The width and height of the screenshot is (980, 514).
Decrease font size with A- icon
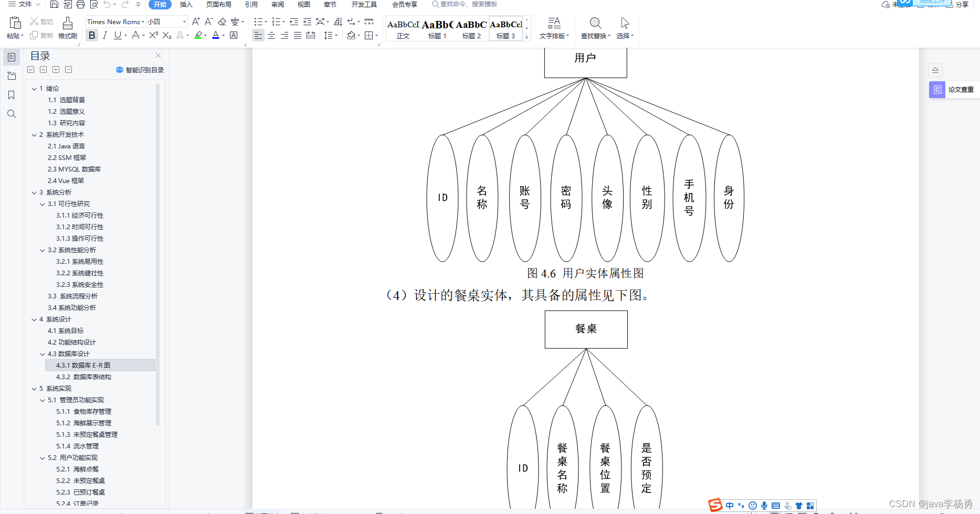click(x=208, y=22)
